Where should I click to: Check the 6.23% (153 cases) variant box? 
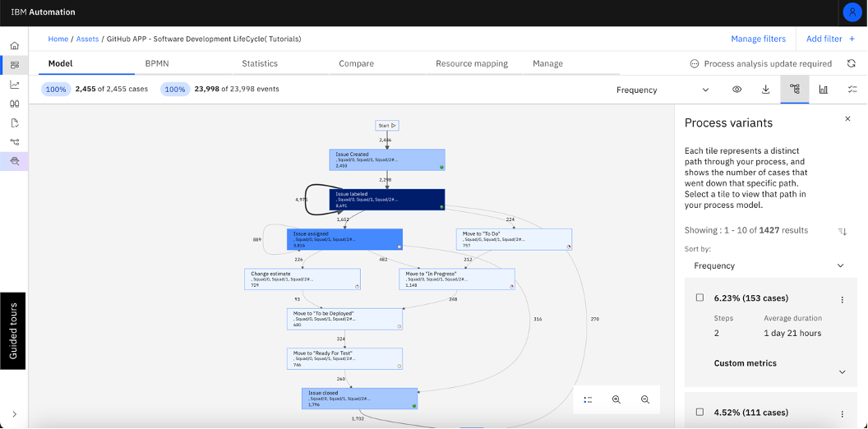click(x=699, y=298)
